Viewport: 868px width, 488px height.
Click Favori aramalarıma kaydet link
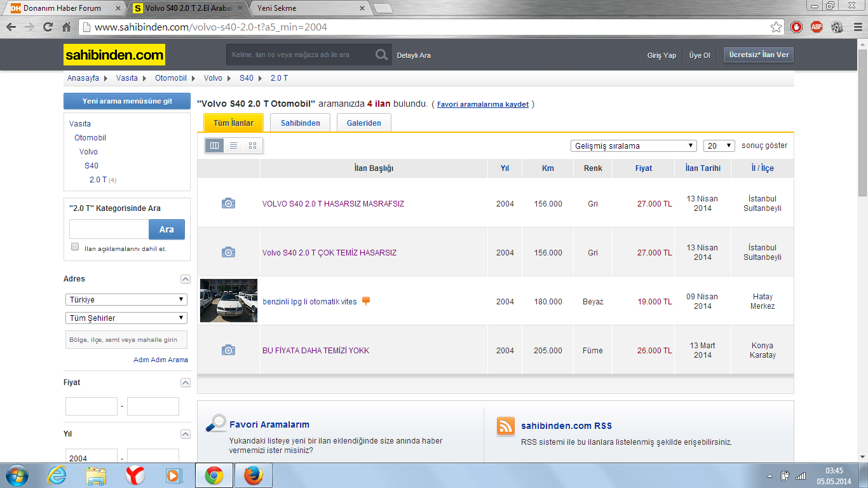click(x=483, y=104)
